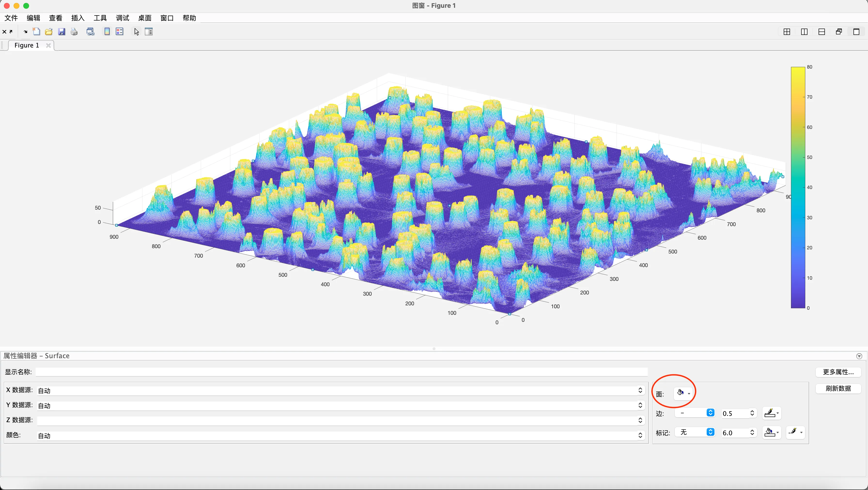Screen dimensions: 868x490
Task: Select the left-right split layout icon
Action: [804, 32]
